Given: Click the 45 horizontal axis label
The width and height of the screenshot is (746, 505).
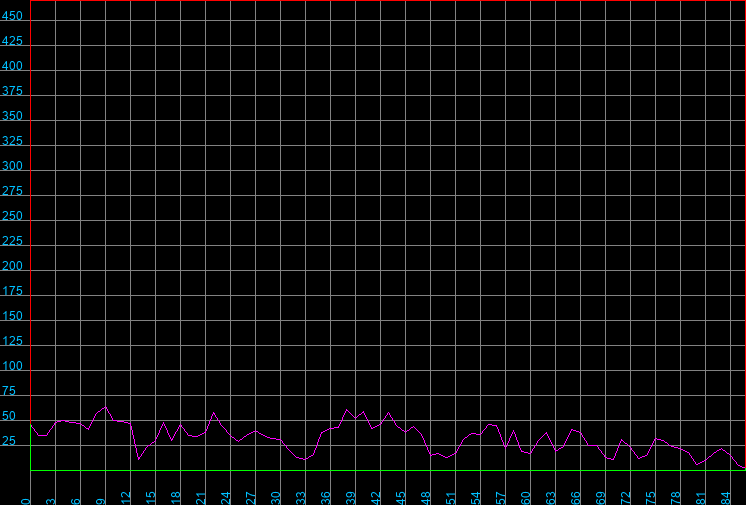Looking at the screenshot, I should [x=401, y=498].
